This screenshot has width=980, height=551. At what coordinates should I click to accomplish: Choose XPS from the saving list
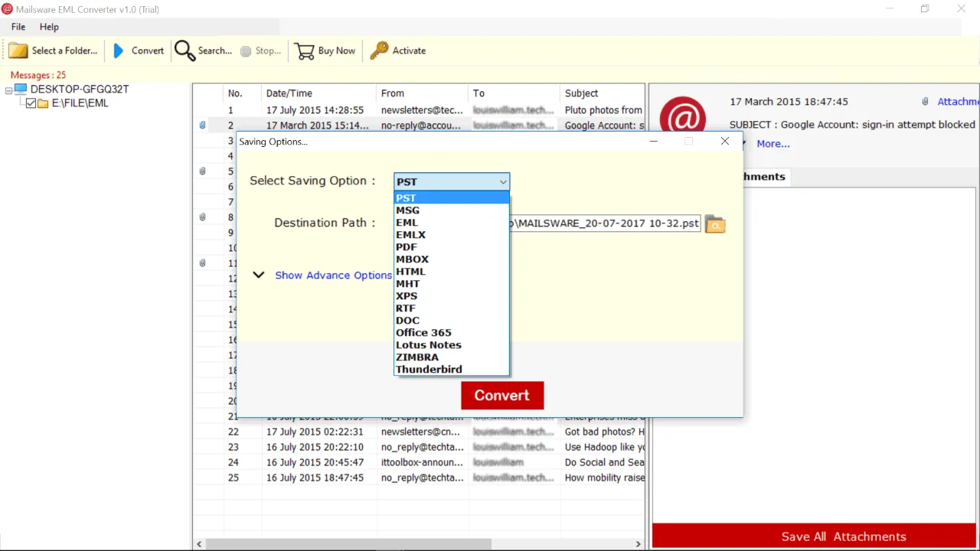pos(452,296)
